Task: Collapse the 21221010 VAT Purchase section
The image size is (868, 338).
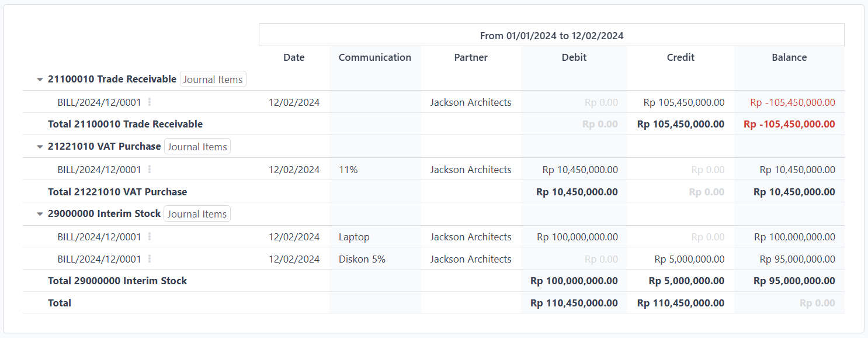Action: [x=40, y=147]
